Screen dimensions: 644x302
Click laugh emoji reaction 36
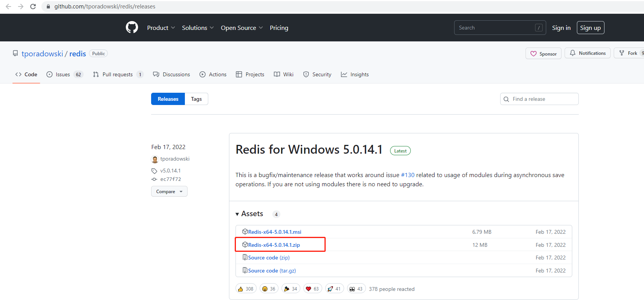(x=269, y=289)
